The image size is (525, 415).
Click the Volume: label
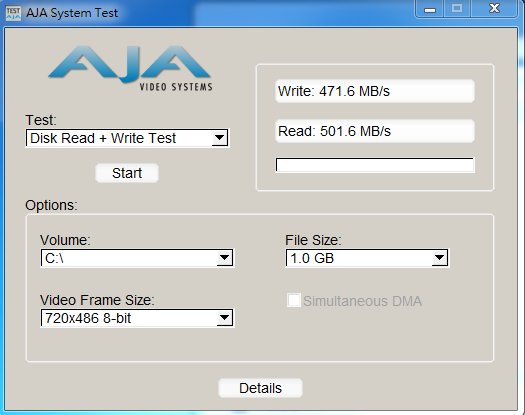pyautogui.click(x=65, y=240)
